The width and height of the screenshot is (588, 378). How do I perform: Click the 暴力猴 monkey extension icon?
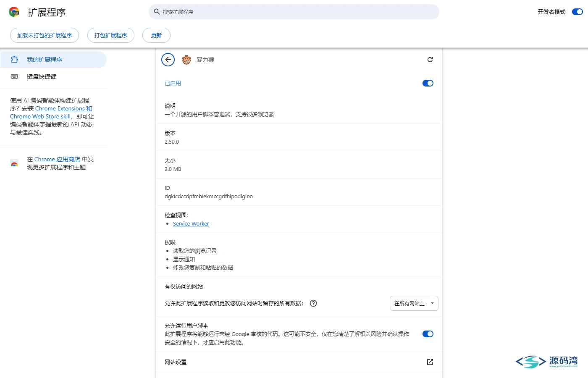pos(186,60)
